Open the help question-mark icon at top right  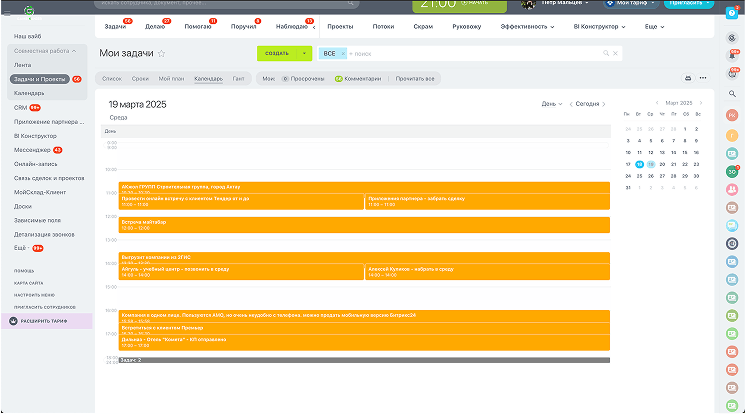[x=732, y=13]
